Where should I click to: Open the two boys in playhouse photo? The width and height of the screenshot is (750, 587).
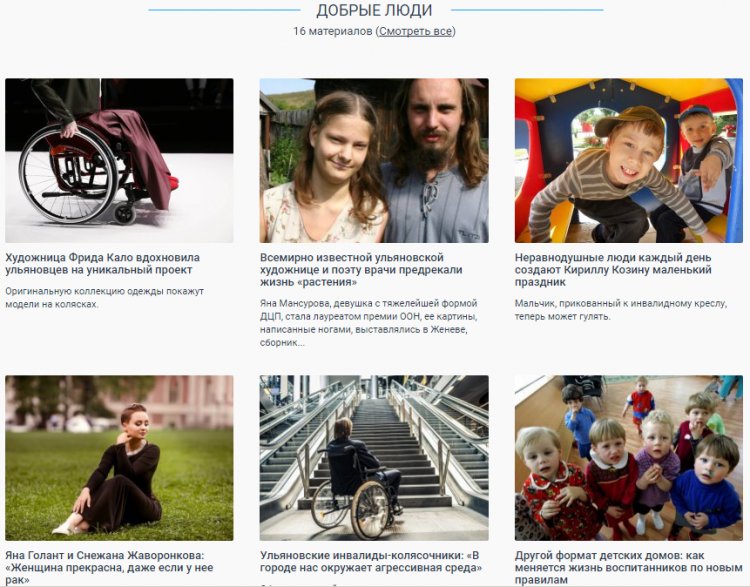click(629, 161)
